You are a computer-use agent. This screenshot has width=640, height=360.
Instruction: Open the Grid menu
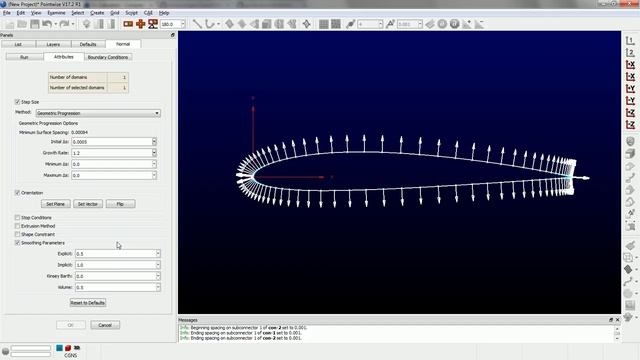[115, 13]
